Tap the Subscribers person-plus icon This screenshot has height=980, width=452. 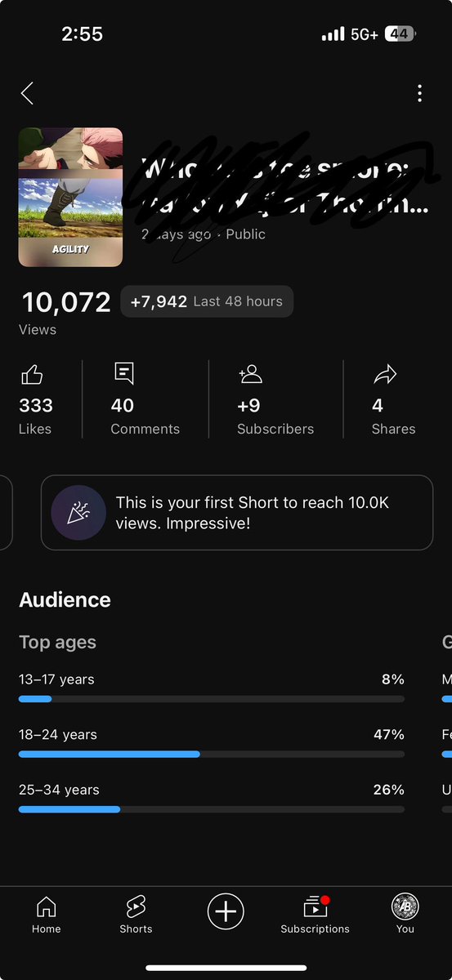click(250, 374)
